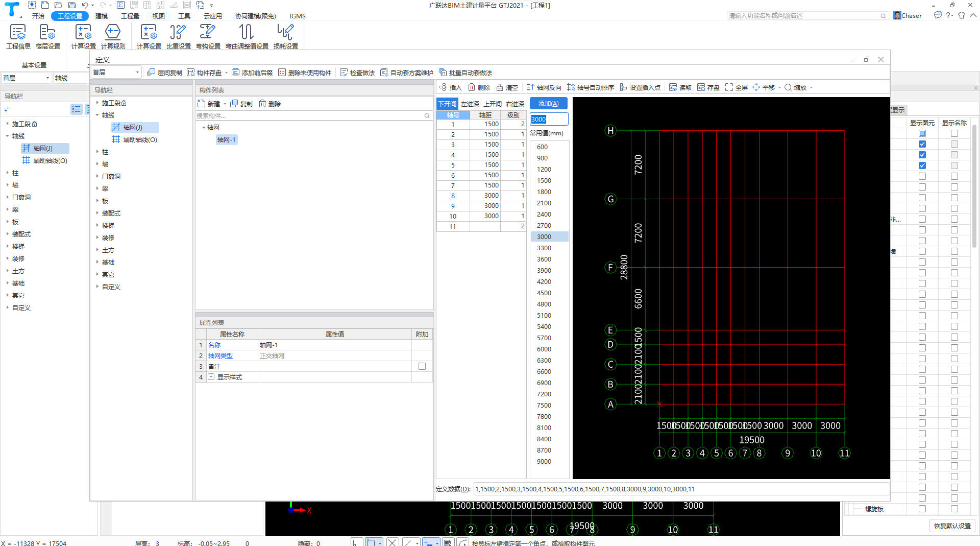Click 读取 toolbar item
Screen dimensions: 980x546
pos(680,87)
